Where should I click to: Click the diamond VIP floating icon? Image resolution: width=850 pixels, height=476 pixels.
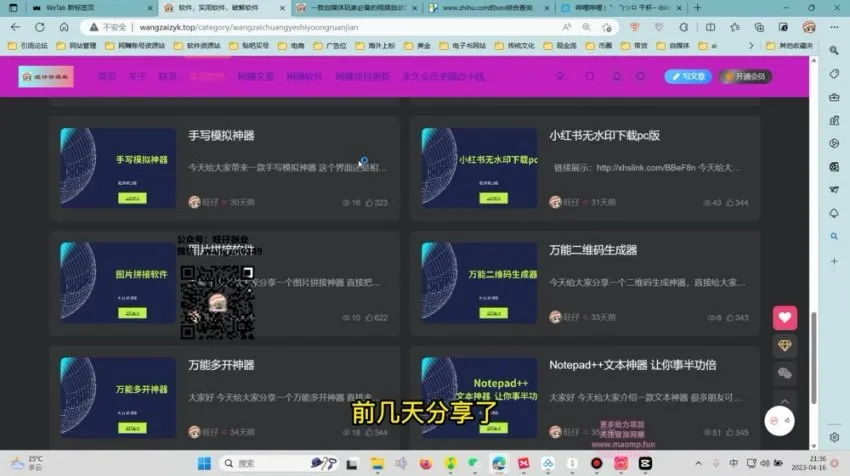tap(784, 345)
